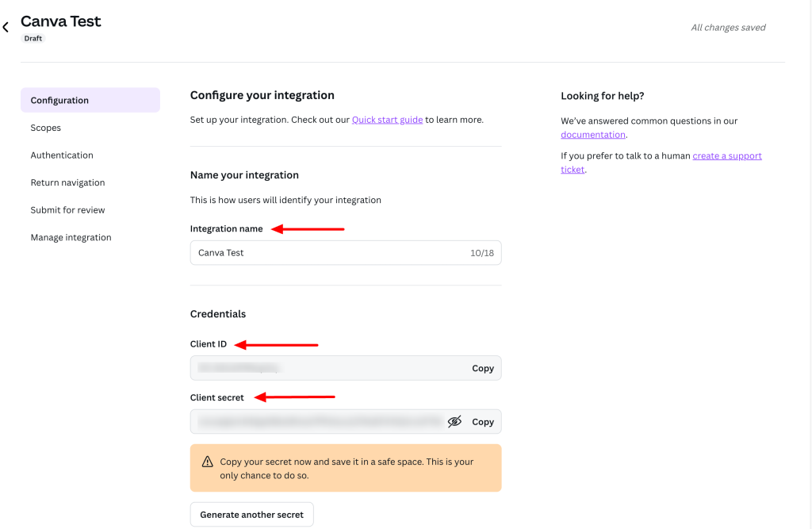
Task: Copy the Client ID value
Action: click(x=482, y=369)
